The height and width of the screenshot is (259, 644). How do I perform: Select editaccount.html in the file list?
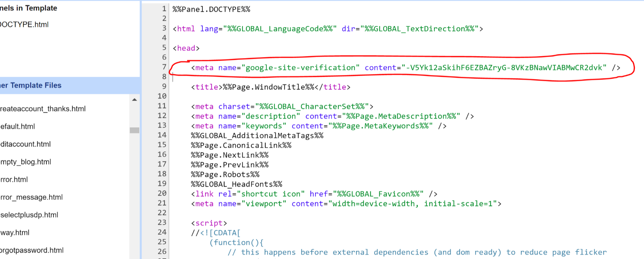click(x=26, y=144)
